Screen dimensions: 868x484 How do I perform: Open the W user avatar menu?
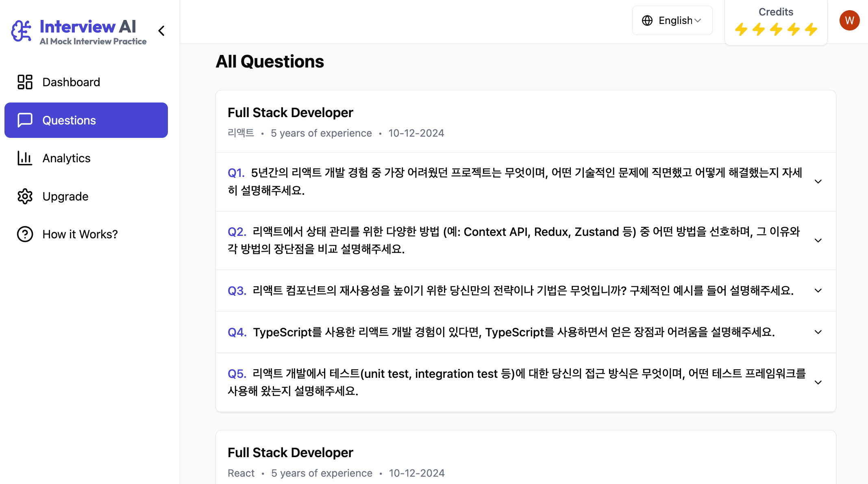click(849, 20)
